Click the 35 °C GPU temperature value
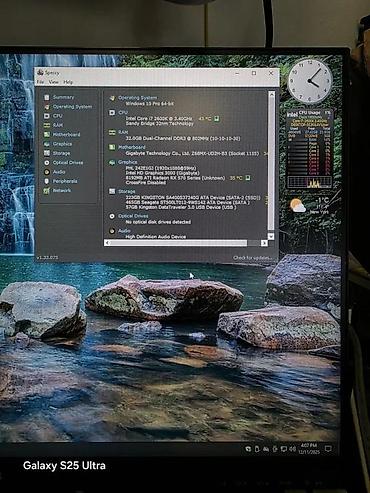The height and width of the screenshot is (493, 370). (x=236, y=178)
